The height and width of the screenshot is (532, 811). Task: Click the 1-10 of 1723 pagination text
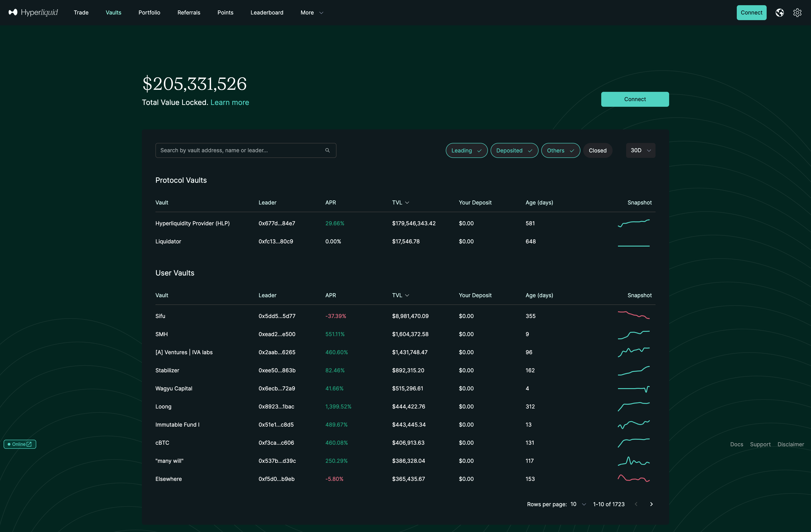(609, 504)
